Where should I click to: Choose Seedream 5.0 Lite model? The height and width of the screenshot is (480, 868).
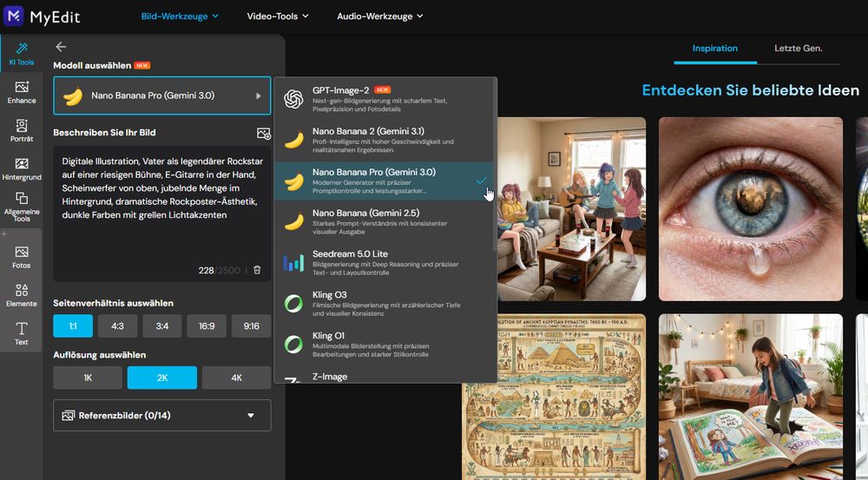[385, 262]
